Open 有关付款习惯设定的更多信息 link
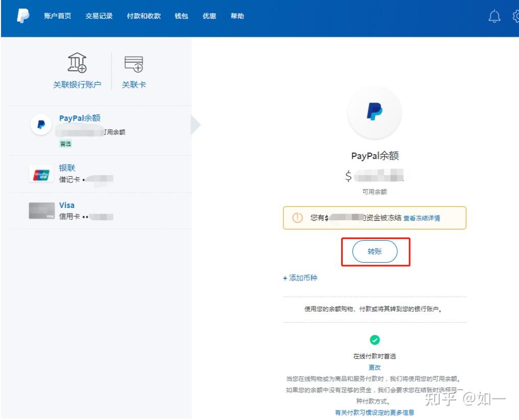 pyautogui.click(x=374, y=412)
